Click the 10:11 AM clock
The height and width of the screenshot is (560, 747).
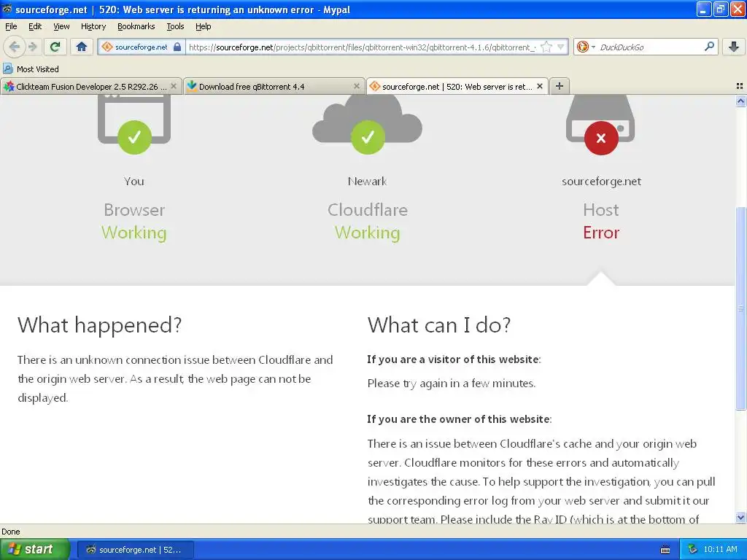[x=720, y=549]
